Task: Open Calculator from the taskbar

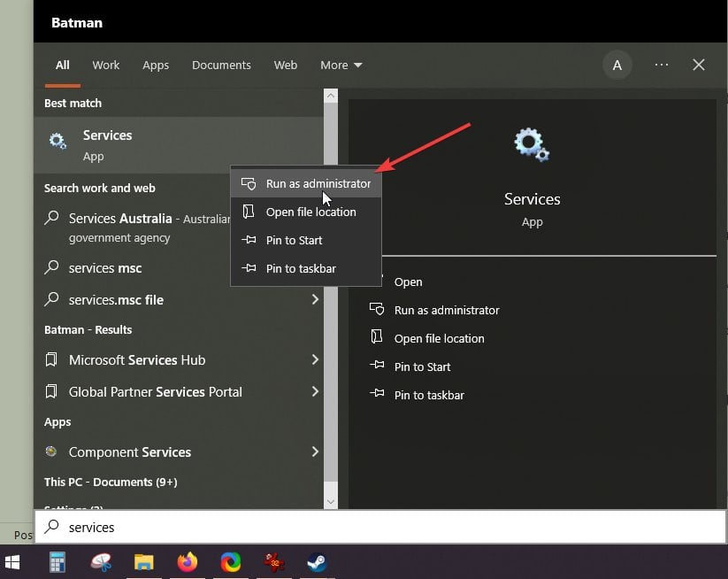Action: (x=57, y=562)
